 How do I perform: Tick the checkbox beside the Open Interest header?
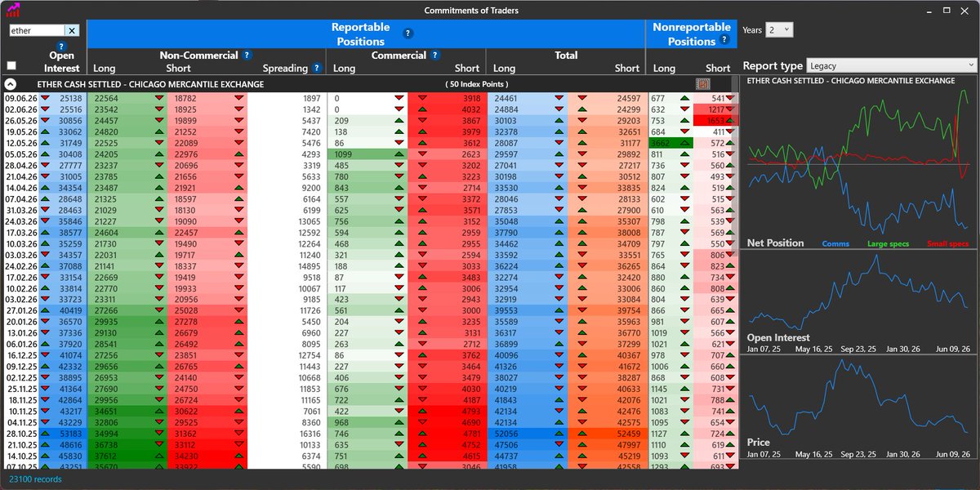(x=11, y=65)
